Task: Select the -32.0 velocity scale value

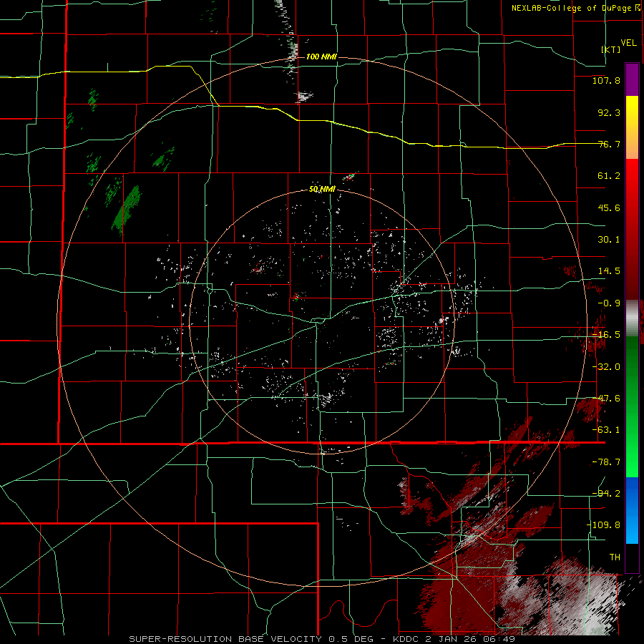Action: (x=606, y=367)
